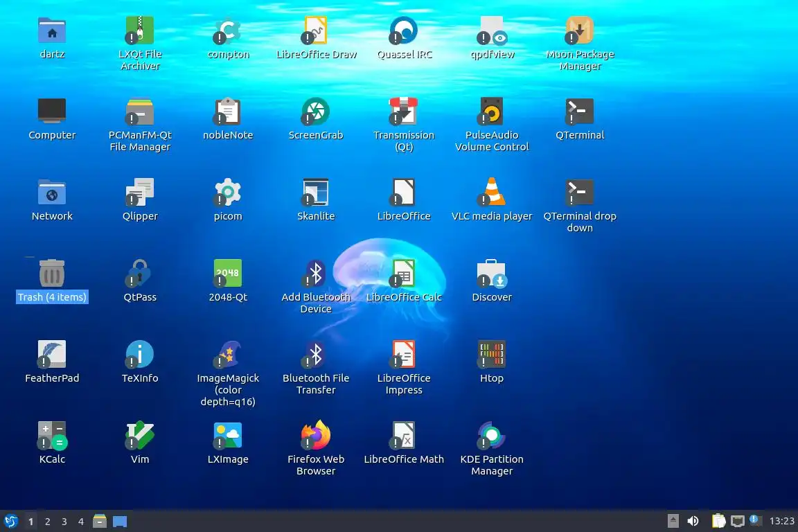Select the nobleNote icon
Screen dimensions: 798x532
[228, 112]
